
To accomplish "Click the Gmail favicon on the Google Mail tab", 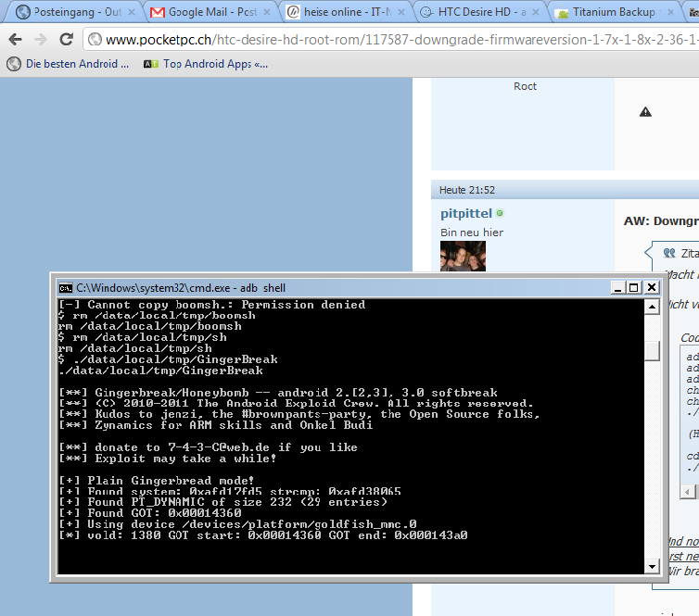I will pyautogui.click(x=157, y=12).
